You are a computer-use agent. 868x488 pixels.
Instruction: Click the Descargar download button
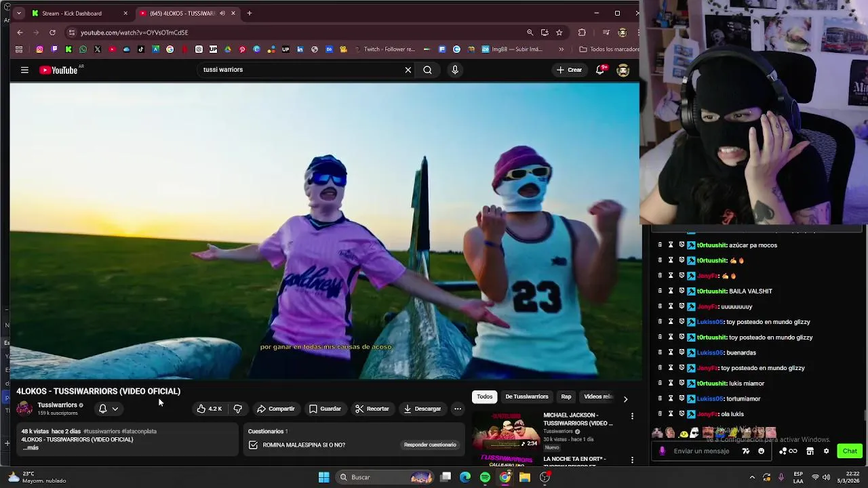click(x=422, y=409)
